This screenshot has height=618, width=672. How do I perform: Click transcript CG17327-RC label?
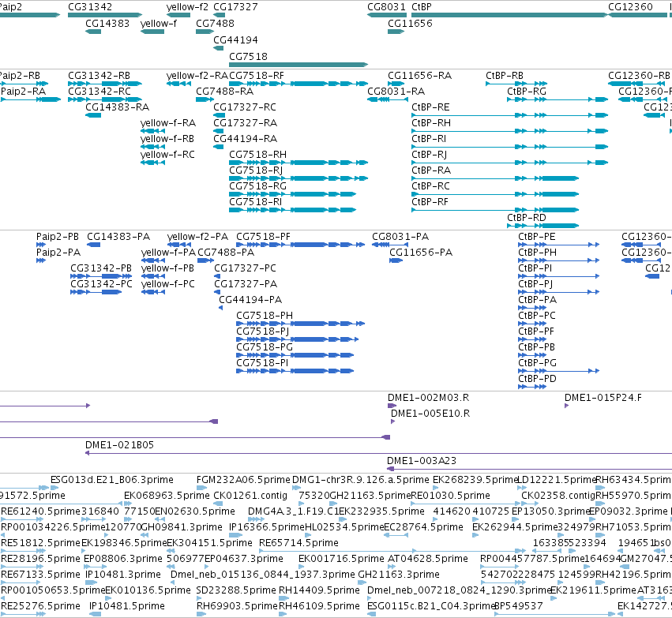coord(245,107)
